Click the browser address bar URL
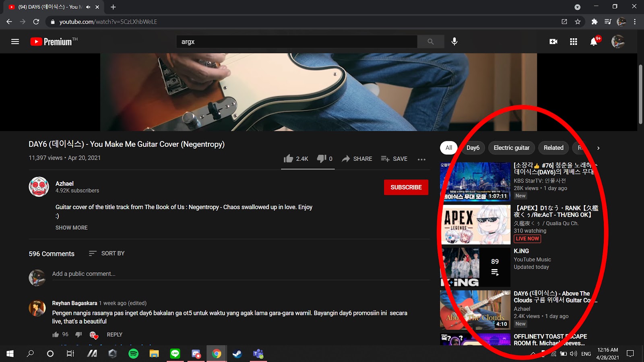 (x=108, y=22)
